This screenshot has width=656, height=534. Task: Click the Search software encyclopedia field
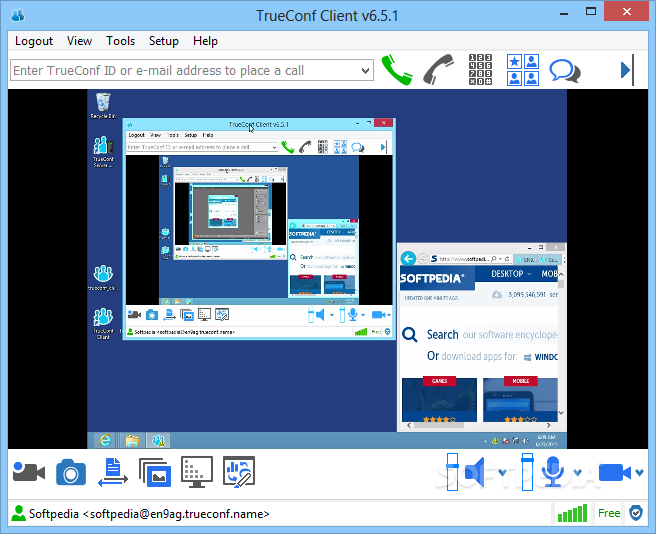click(x=492, y=335)
